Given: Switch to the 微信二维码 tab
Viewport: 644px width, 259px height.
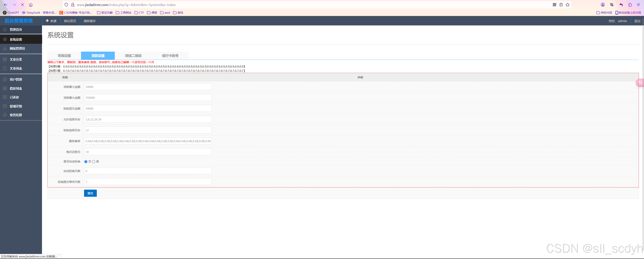Looking at the screenshot, I should (133, 56).
